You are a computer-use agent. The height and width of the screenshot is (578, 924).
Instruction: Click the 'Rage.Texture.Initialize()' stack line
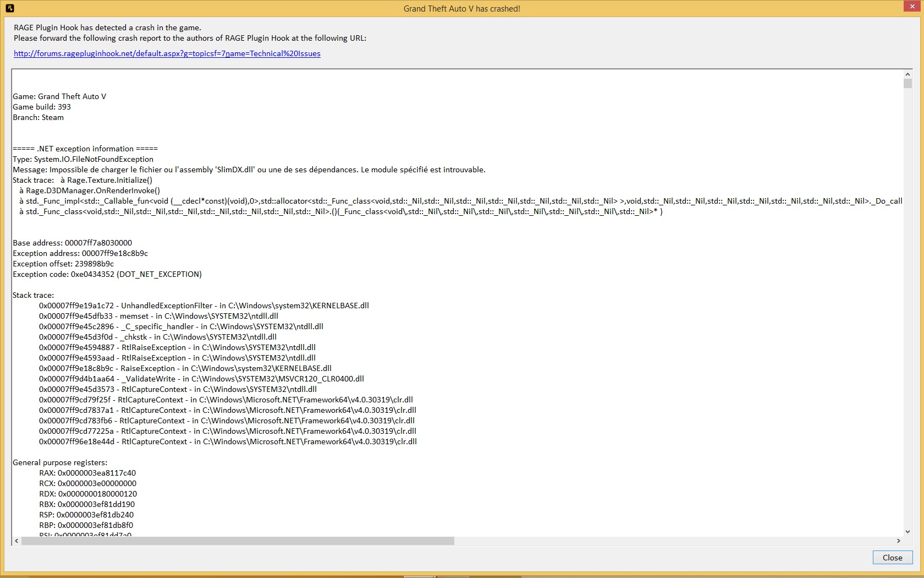click(x=82, y=180)
